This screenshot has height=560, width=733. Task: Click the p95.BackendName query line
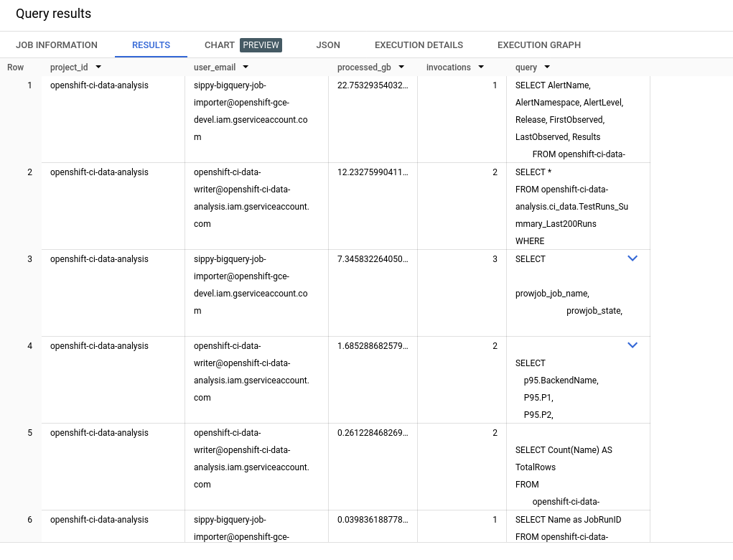click(561, 381)
